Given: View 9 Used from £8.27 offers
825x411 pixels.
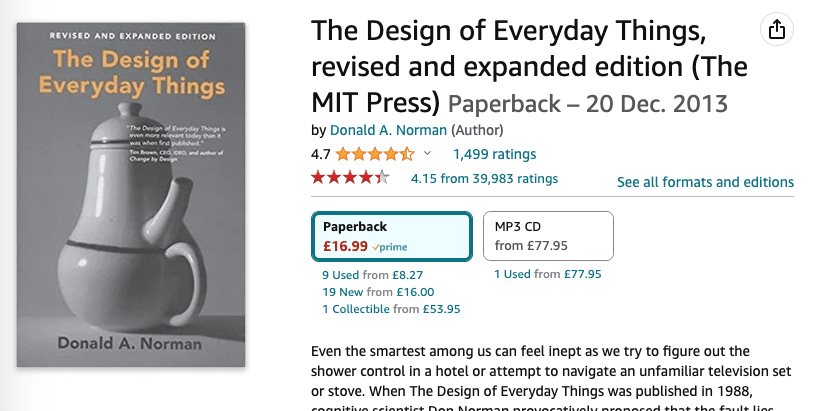Looking at the screenshot, I should 372,274.
